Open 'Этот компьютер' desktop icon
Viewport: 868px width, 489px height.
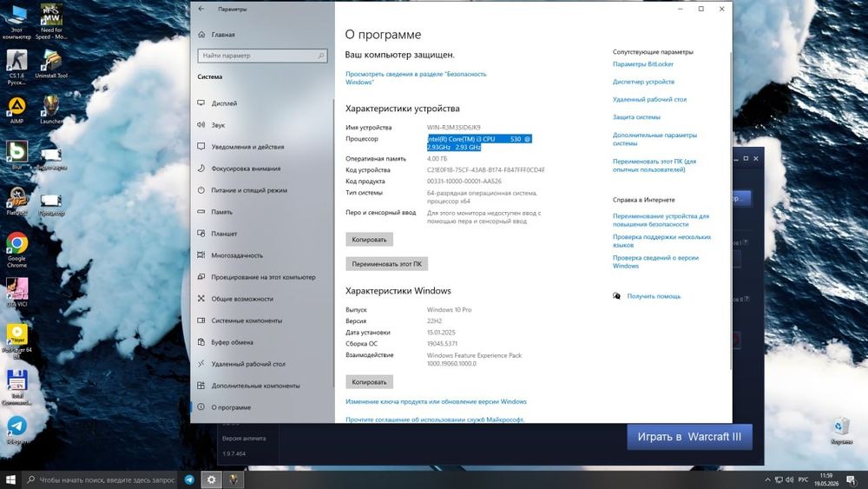pos(16,22)
